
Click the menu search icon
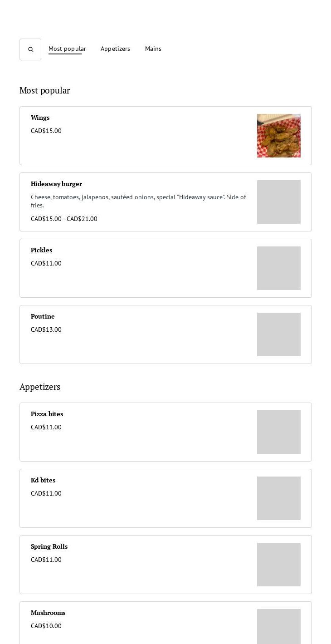tap(30, 49)
